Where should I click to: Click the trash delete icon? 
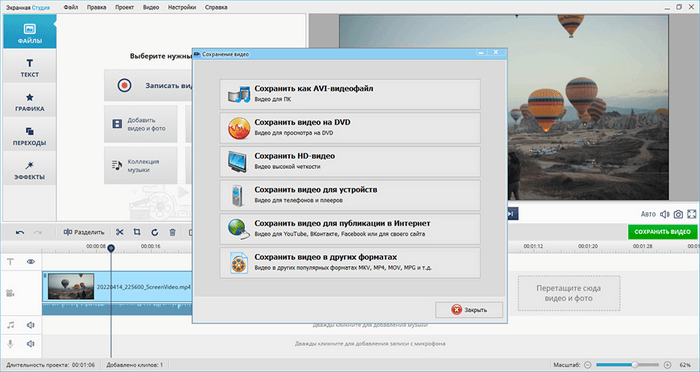click(172, 232)
